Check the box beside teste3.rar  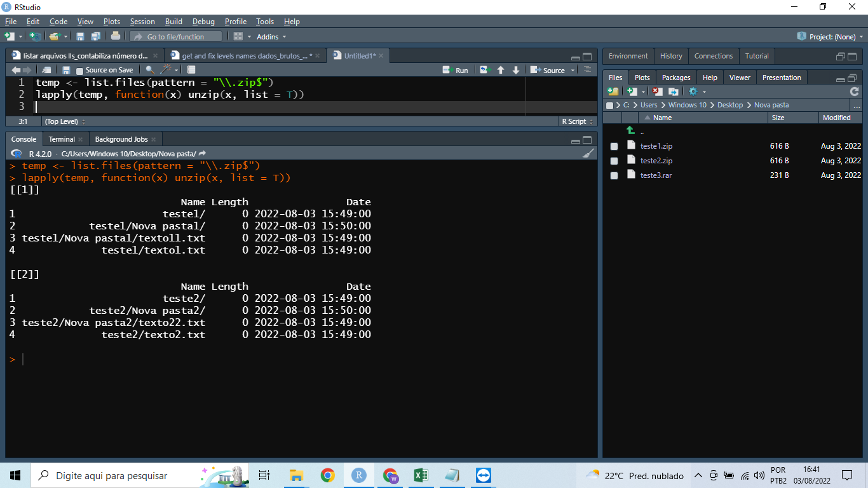tap(614, 175)
